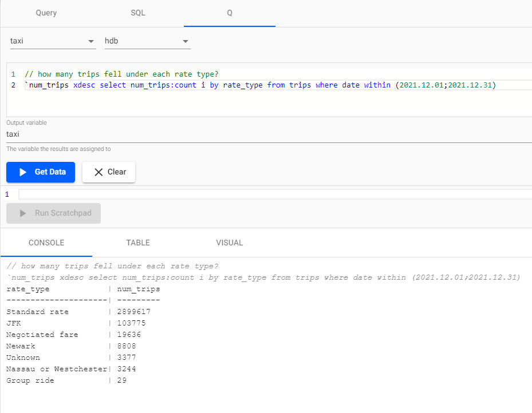Click into the scratchpad editor line
Image resolution: width=532 pixels, height=413 pixels.
[x=275, y=194]
